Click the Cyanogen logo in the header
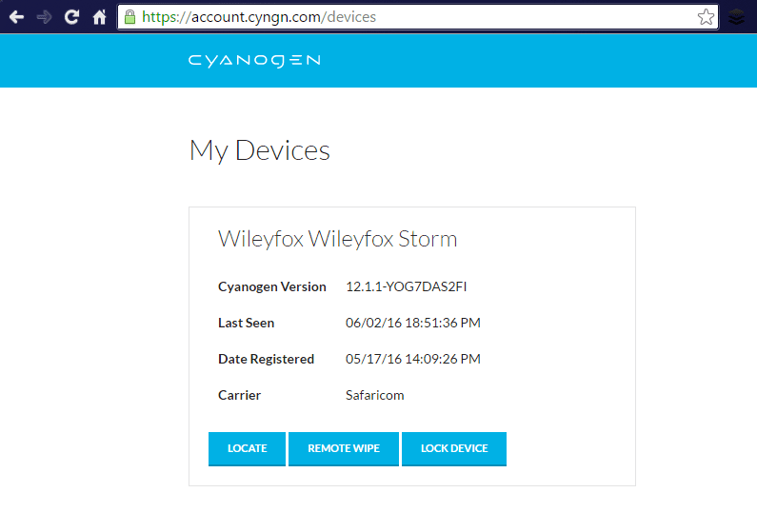Viewport: 757px width, 532px height. [254, 61]
